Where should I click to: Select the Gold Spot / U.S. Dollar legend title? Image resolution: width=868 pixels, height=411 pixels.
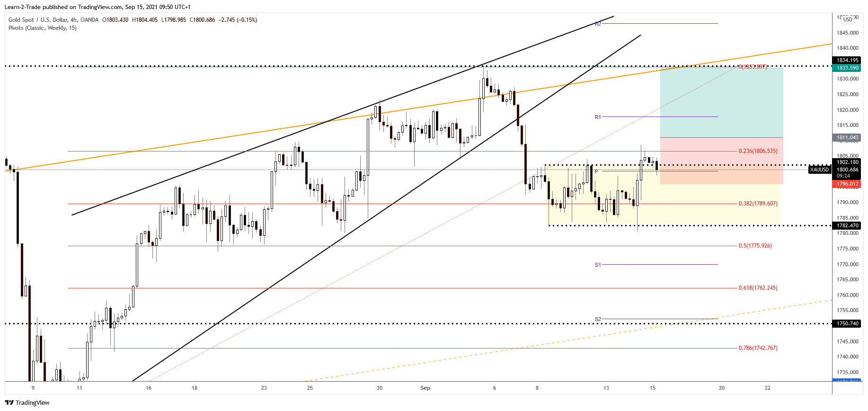(53, 20)
